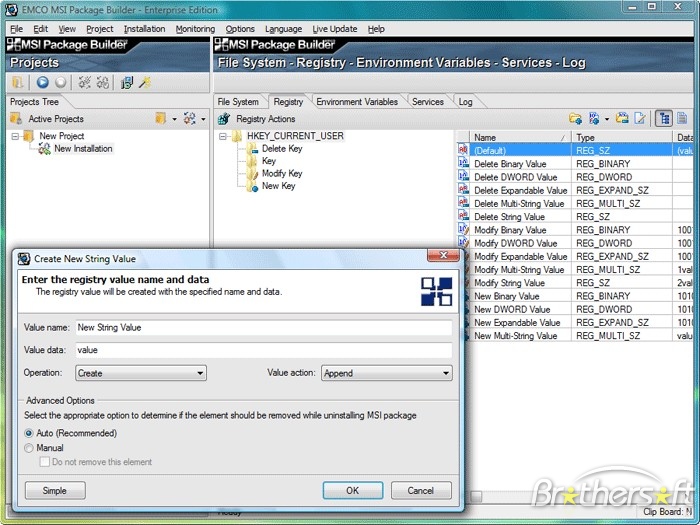Screen dimensions: 700x525
Task: Choose the Manual radio button
Action: pyautogui.click(x=29, y=448)
